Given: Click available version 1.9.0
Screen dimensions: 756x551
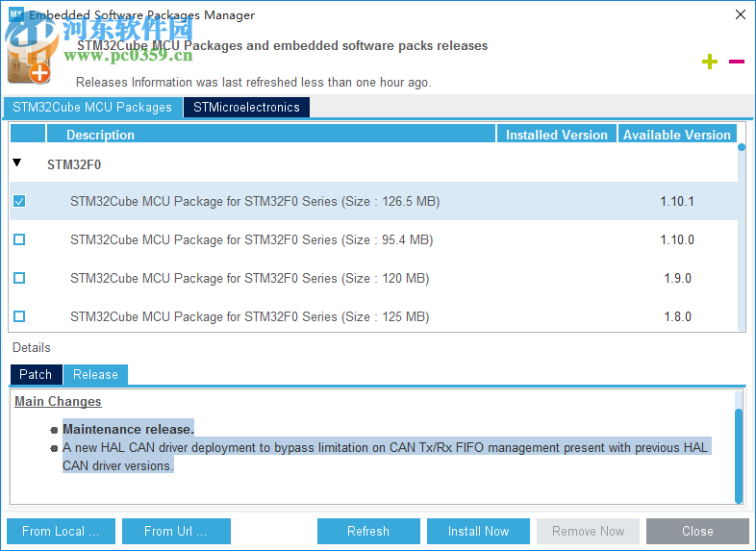Looking at the screenshot, I should pyautogui.click(x=677, y=278).
